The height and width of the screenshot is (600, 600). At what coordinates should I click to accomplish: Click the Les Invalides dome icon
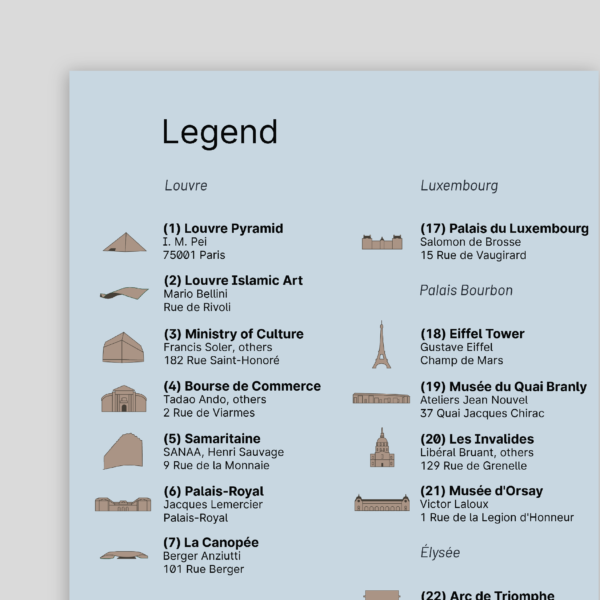click(x=381, y=449)
